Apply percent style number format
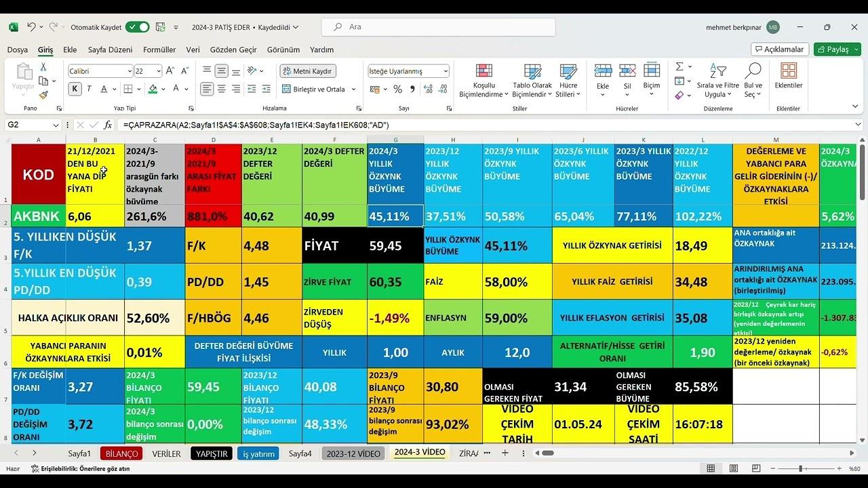868x488 pixels. click(x=397, y=89)
